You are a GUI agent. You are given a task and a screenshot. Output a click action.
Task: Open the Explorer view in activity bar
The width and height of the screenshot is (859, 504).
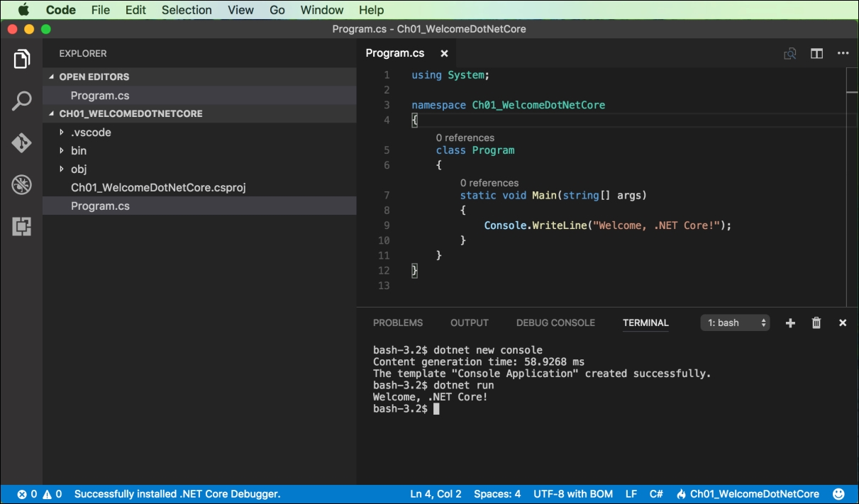point(22,60)
